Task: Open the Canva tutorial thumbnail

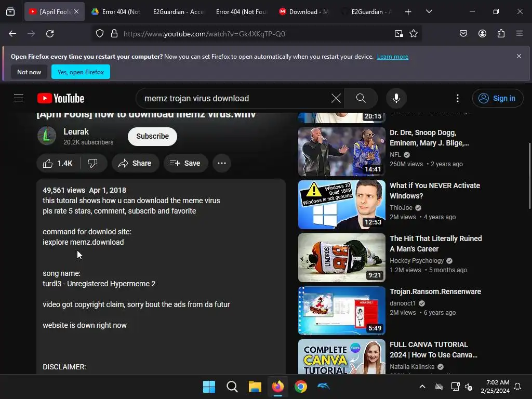Action: [x=342, y=357]
